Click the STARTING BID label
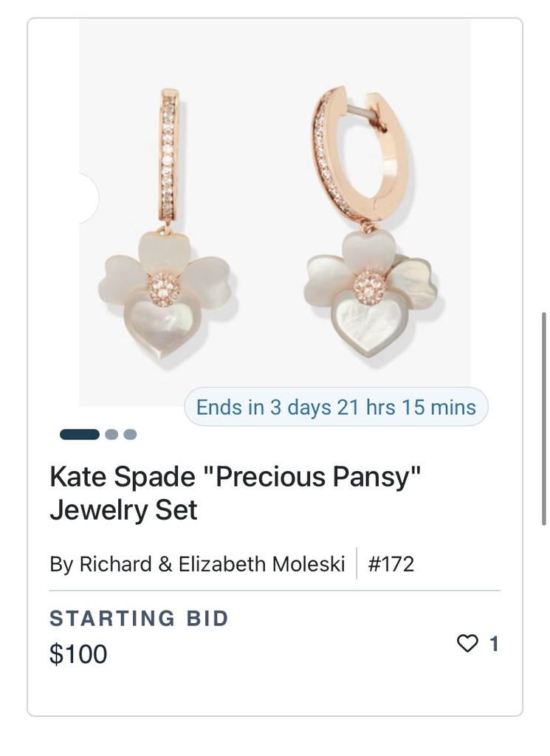The image size is (550, 756). pos(139,618)
